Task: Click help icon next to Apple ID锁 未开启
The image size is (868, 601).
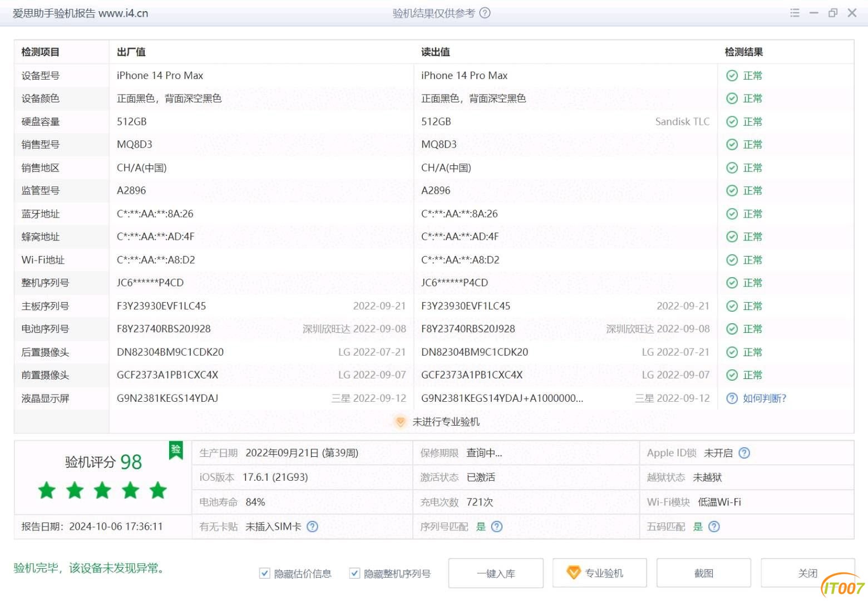Action: [744, 453]
